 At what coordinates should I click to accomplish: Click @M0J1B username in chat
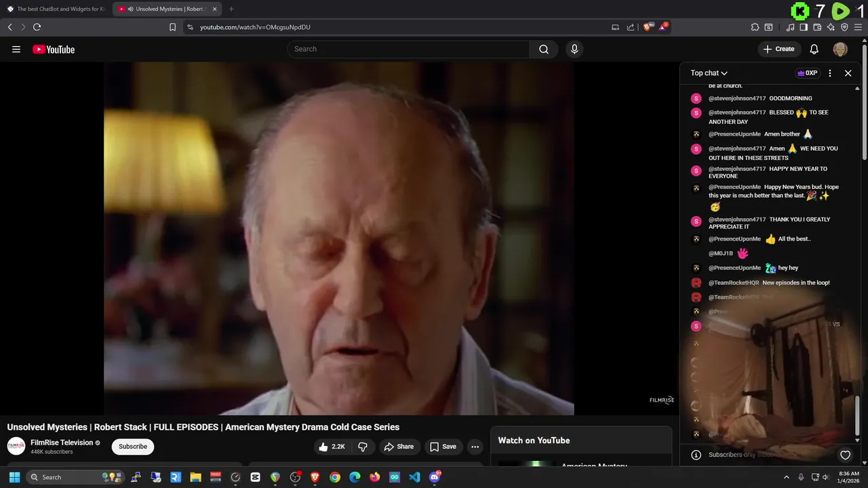pos(721,253)
